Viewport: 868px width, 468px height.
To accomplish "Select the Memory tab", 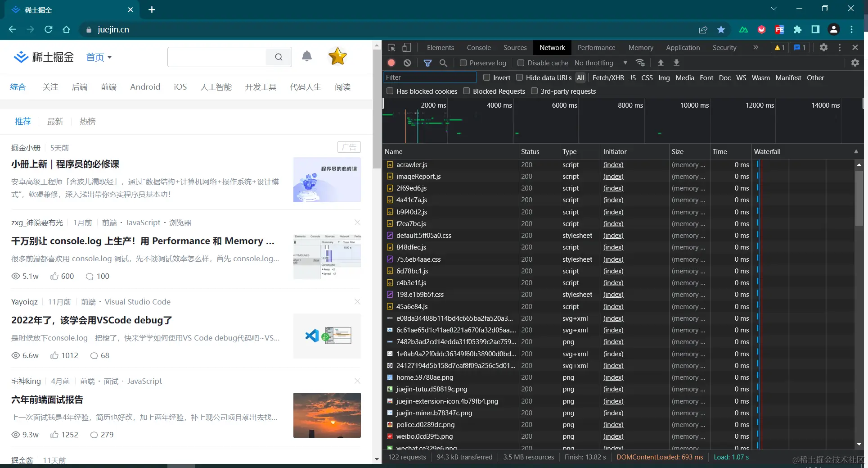I will point(641,47).
